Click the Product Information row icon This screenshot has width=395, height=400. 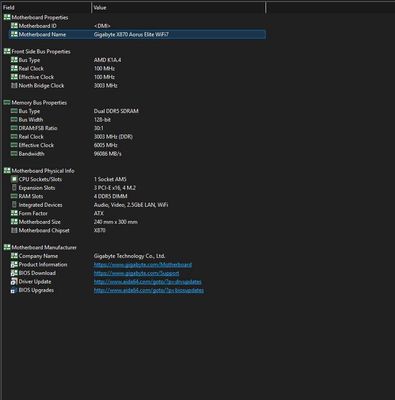click(14, 264)
